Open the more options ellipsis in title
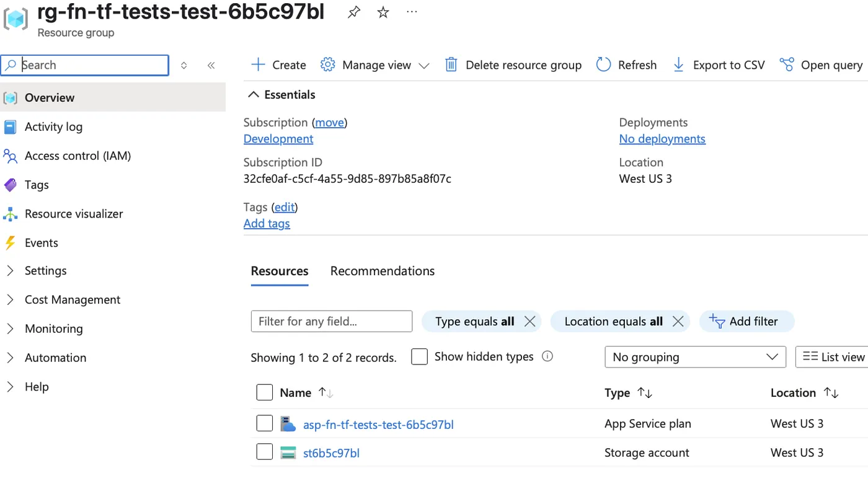 (412, 11)
